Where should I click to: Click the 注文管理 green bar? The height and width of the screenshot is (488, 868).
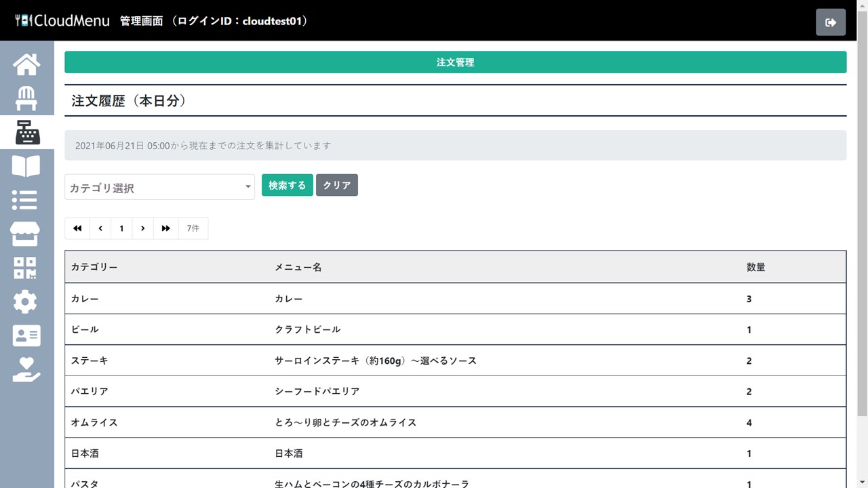pos(456,62)
